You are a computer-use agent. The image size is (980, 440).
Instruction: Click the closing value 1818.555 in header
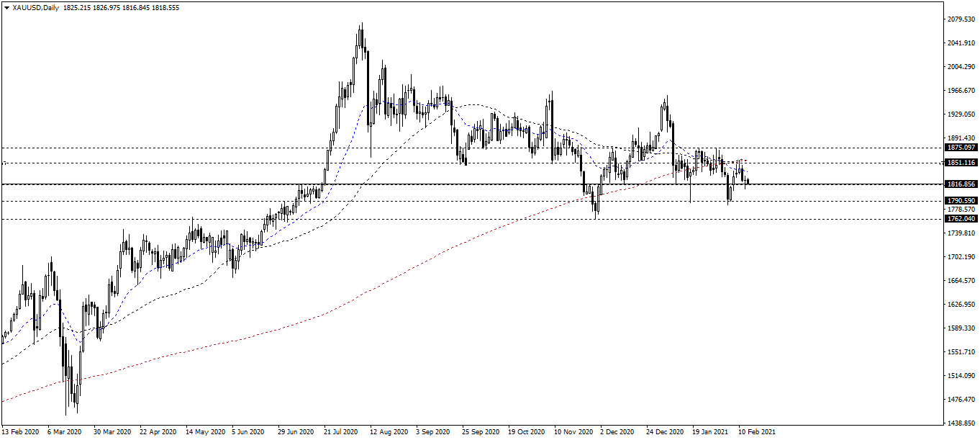(165, 7)
